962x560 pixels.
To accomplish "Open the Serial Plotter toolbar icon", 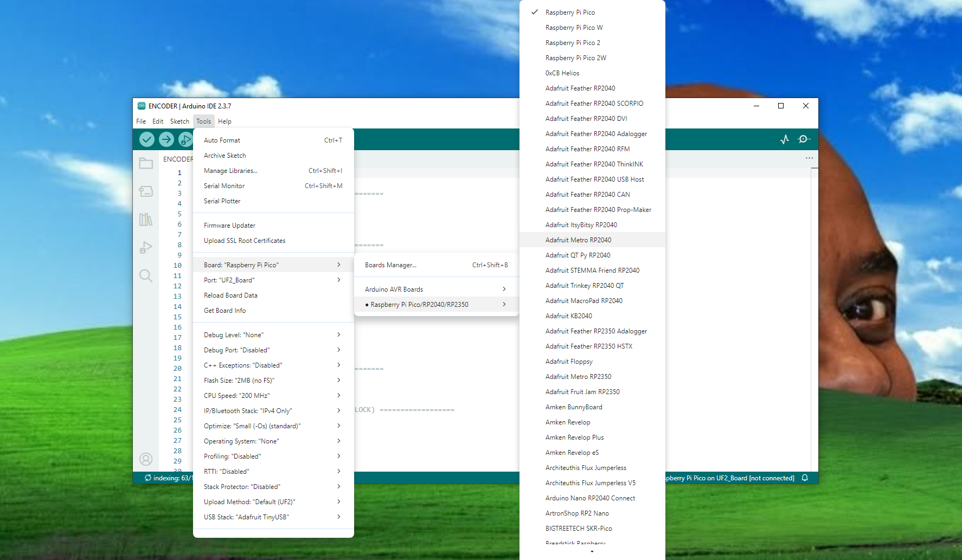I will [785, 139].
